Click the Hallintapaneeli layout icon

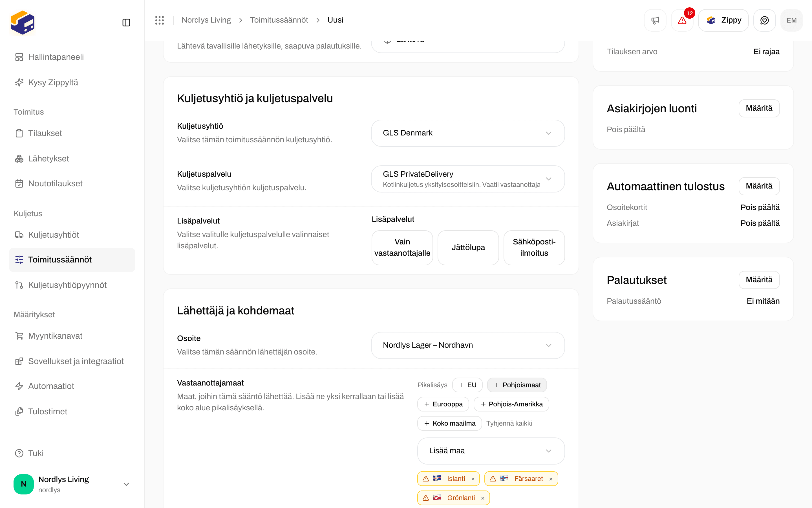[x=19, y=57]
